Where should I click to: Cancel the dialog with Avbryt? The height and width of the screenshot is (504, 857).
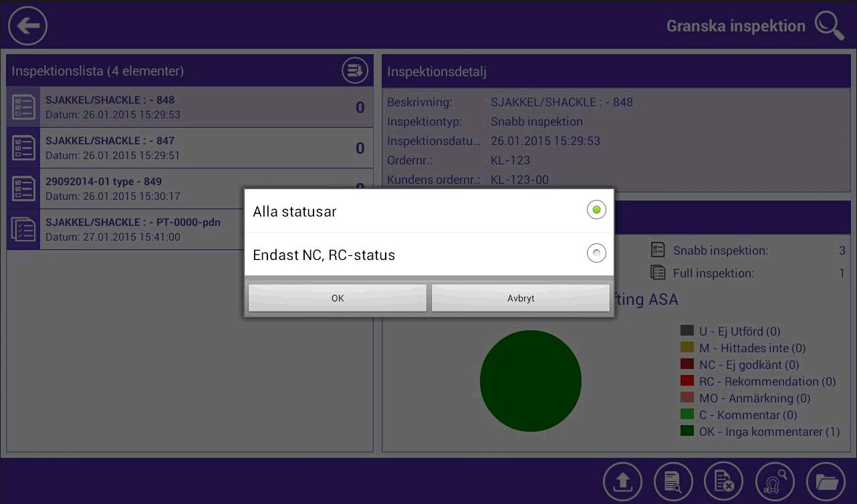coord(521,298)
